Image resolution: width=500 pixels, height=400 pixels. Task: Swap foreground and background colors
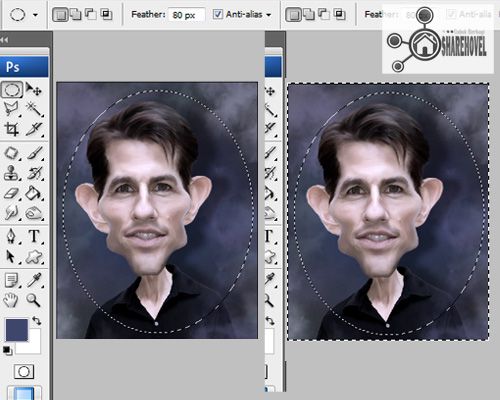click(x=36, y=321)
